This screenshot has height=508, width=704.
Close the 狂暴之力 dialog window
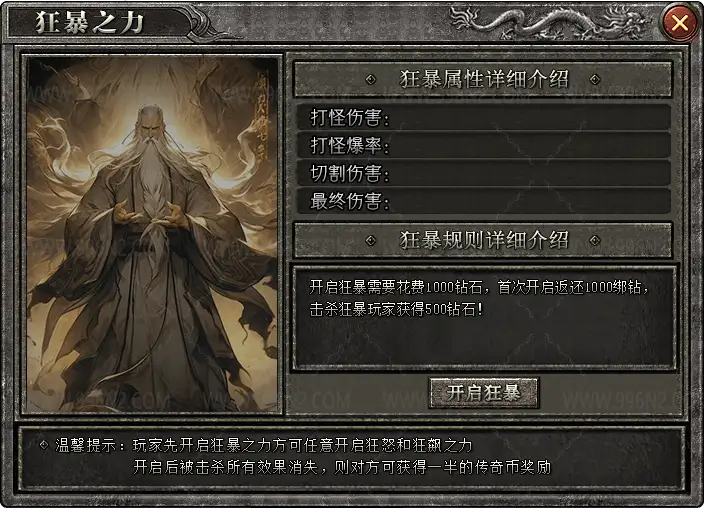[x=680, y=22]
